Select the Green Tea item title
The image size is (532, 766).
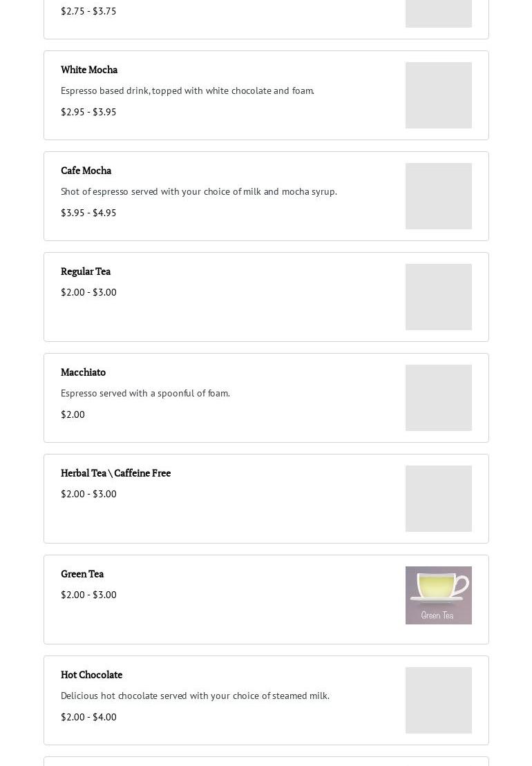click(x=82, y=574)
